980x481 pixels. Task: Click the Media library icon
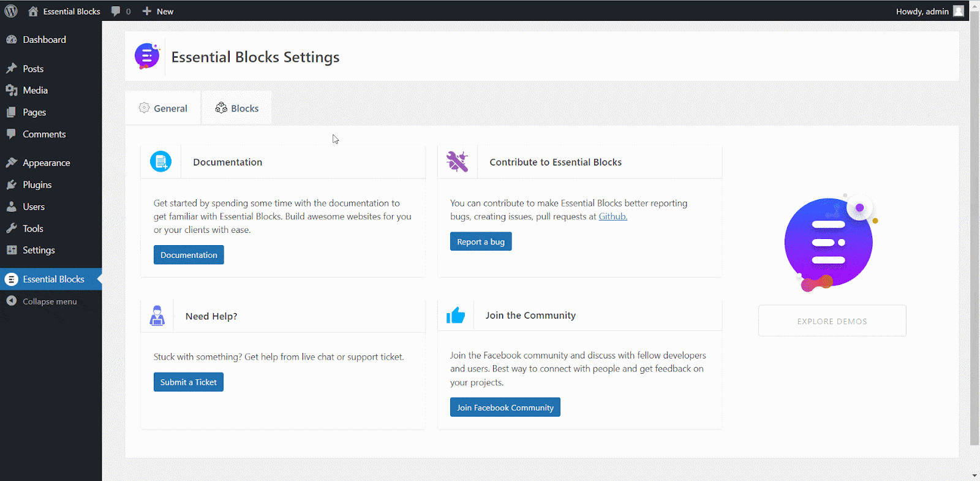pyautogui.click(x=12, y=90)
